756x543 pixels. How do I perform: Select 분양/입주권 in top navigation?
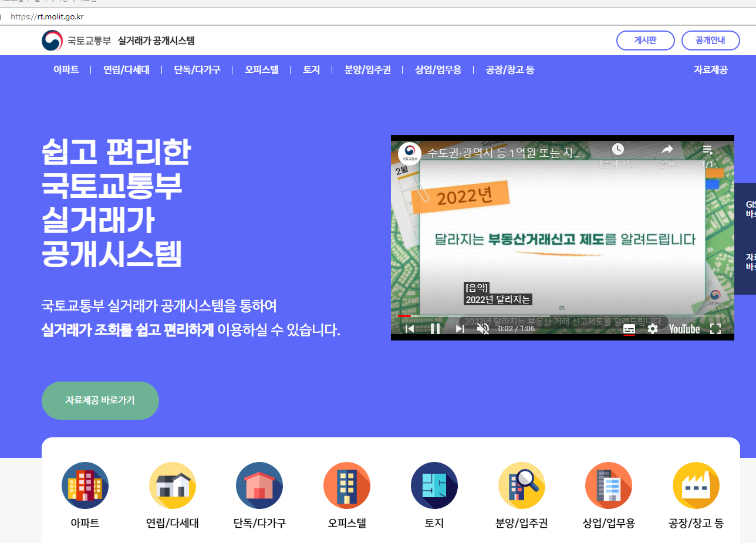(x=367, y=70)
